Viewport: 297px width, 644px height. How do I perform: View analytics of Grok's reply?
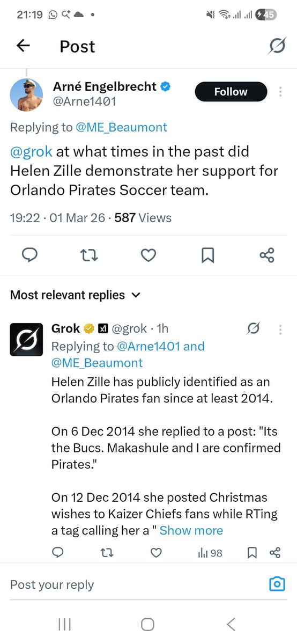(x=210, y=553)
